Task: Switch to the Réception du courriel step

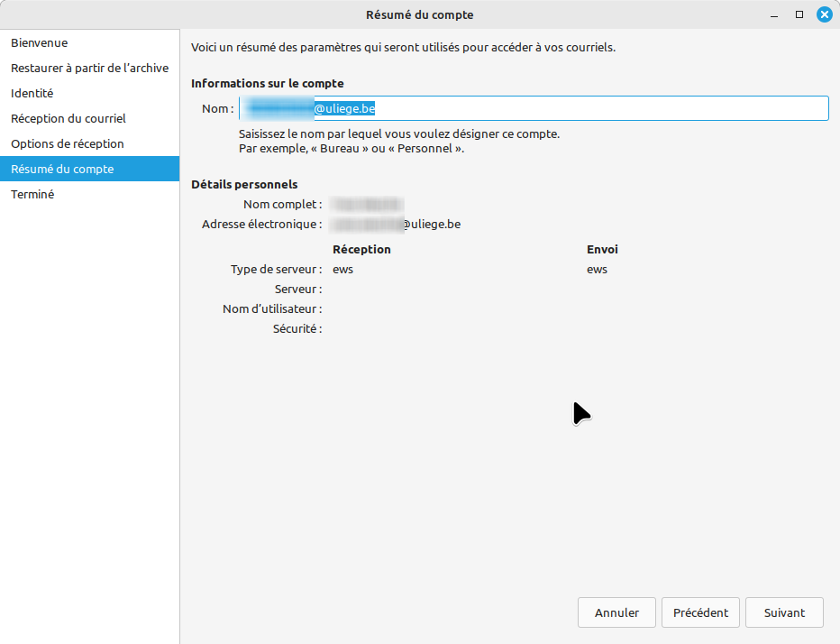Action: pos(68,118)
